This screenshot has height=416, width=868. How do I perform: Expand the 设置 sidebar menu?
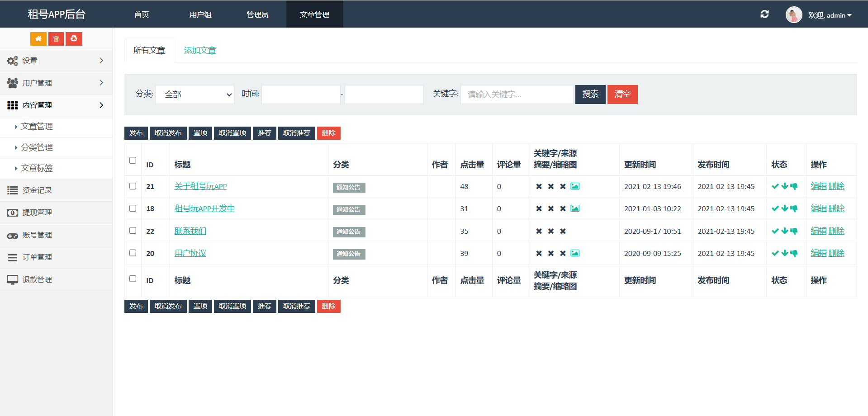coord(56,61)
